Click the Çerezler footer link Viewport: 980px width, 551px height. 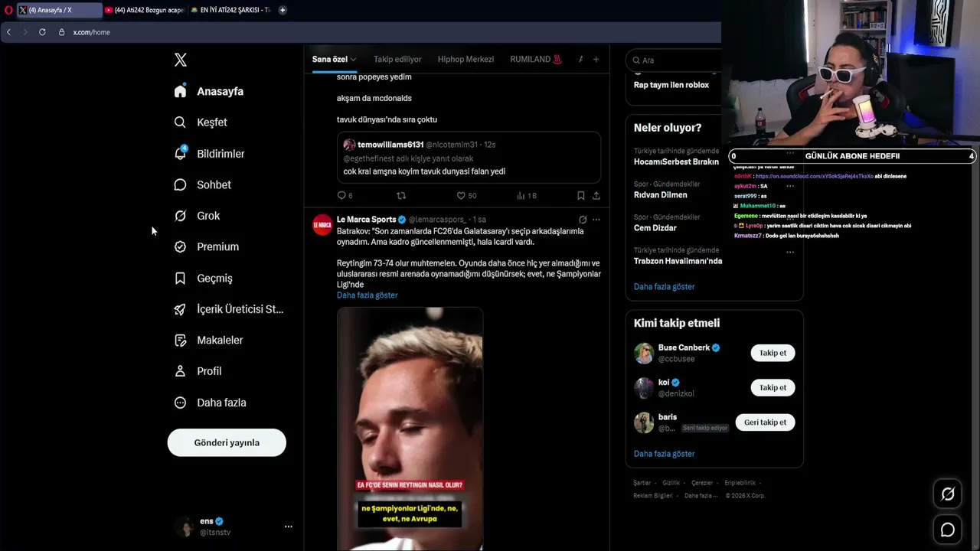tap(702, 483)
